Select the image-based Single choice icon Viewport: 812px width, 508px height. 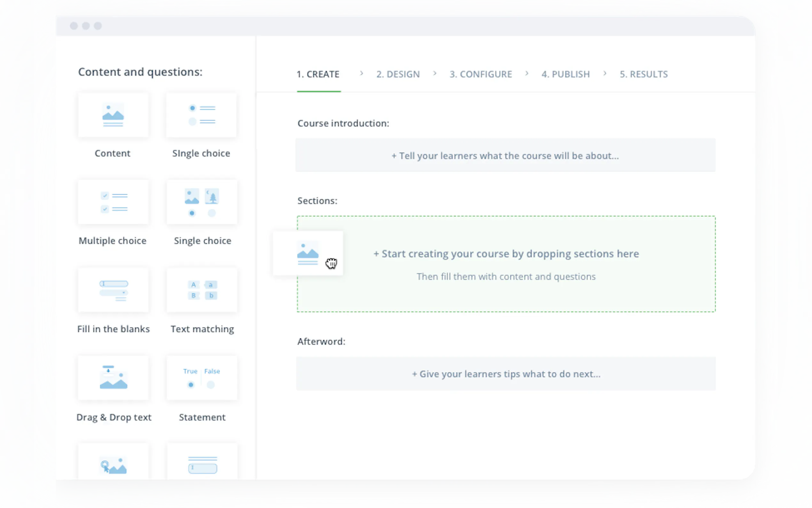202,202
